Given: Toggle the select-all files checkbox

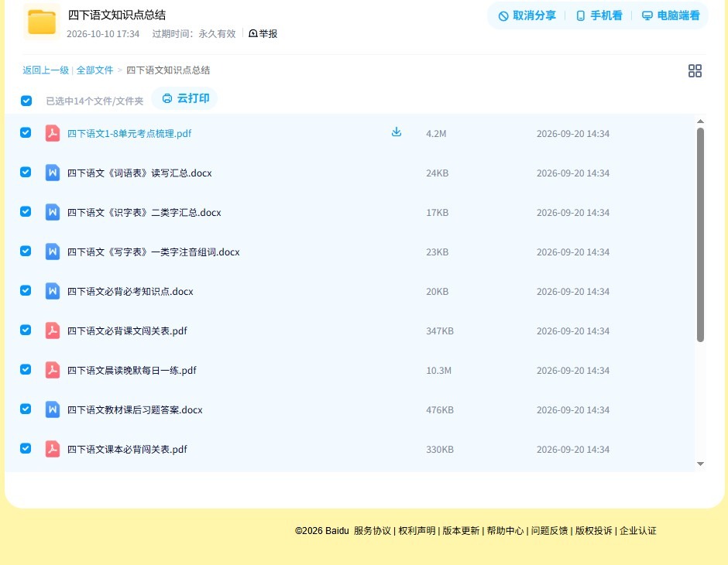Looking at the screenshot, I should tap(26, 101).
